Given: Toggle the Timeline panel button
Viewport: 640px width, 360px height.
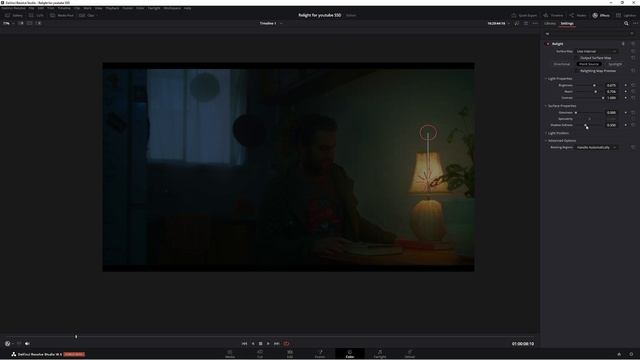Looking at the screenshot, I should (x=553, y=16).
